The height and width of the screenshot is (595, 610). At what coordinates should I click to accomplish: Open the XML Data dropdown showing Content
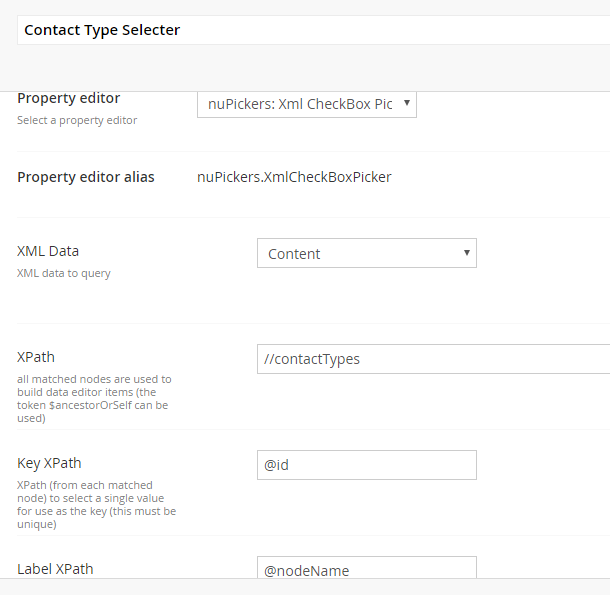click(358, 254)
